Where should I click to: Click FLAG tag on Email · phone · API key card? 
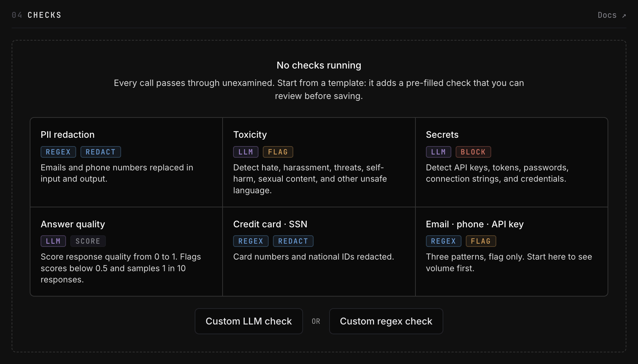click(x=481, y=241)
